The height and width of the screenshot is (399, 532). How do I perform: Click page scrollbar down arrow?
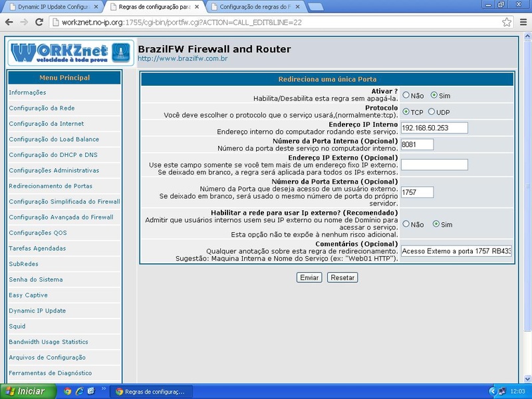(527, 378)
